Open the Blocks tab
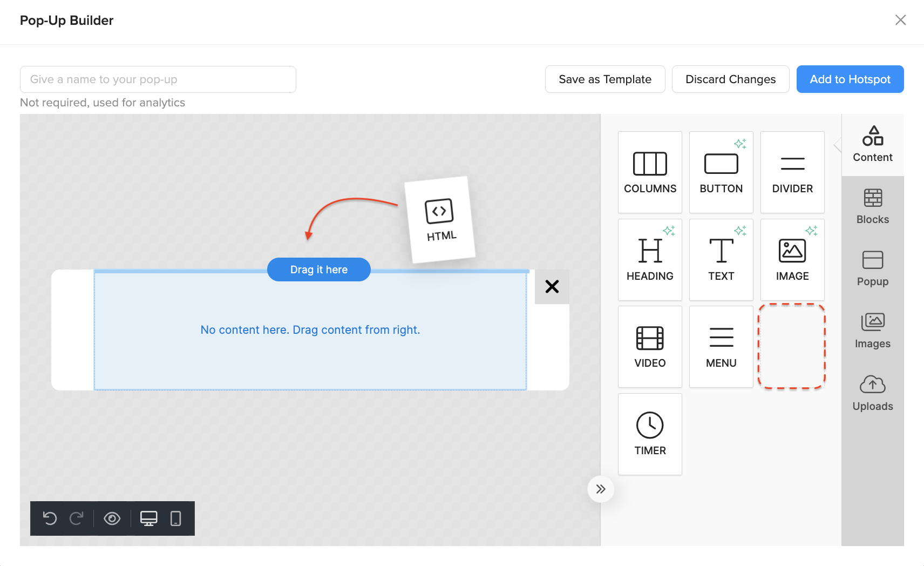The width and height of the screenshot is (924, 566). tap(872, 206)
